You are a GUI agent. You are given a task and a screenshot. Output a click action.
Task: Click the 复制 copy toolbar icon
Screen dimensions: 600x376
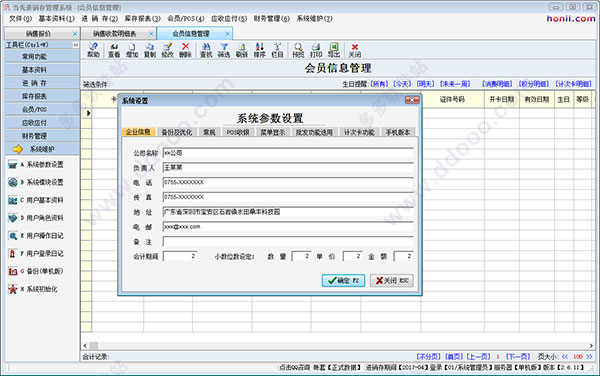pyautogui.click(x=150, y=50)
